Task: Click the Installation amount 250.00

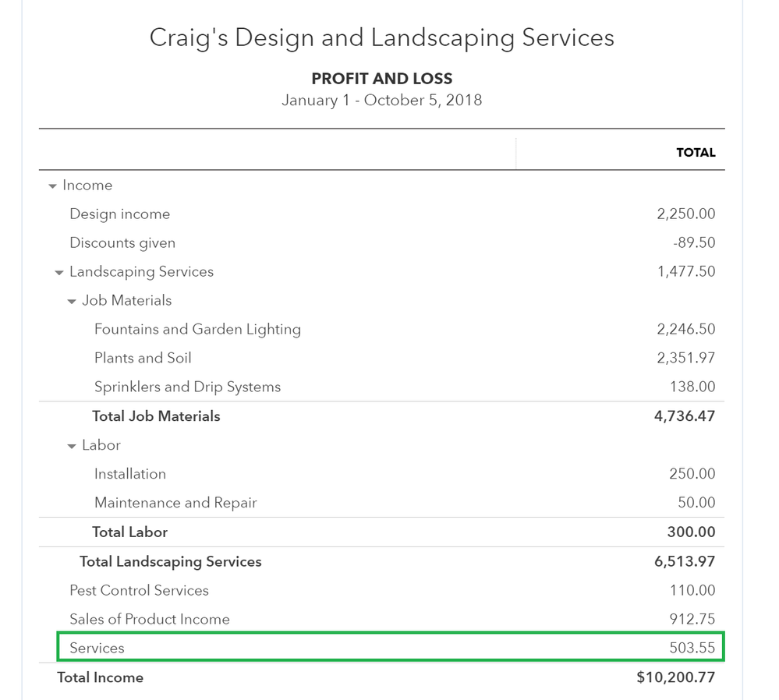Action: [692, 474]
